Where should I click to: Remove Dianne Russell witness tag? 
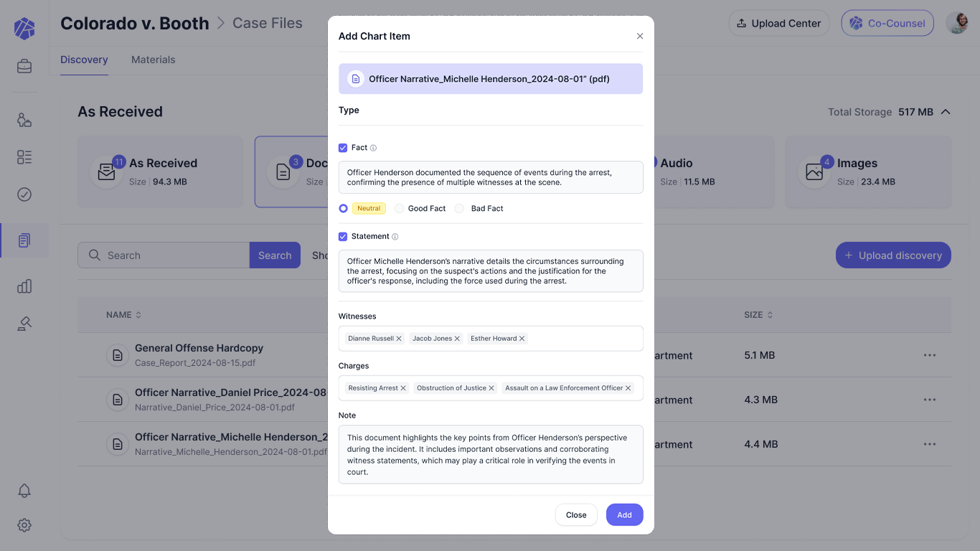(399, 339)
